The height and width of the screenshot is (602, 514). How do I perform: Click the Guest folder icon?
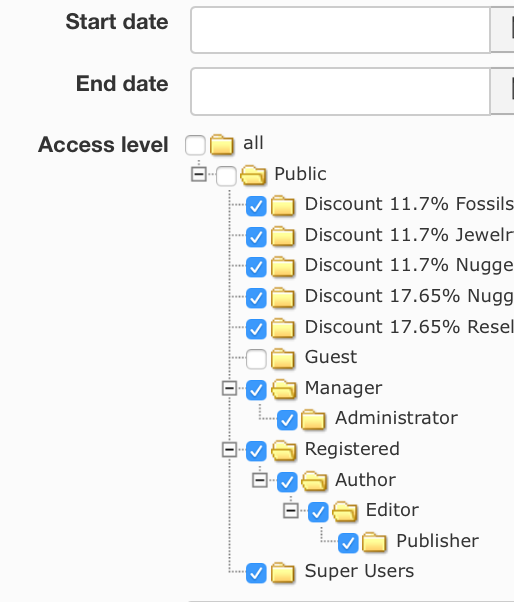point(283,359)
